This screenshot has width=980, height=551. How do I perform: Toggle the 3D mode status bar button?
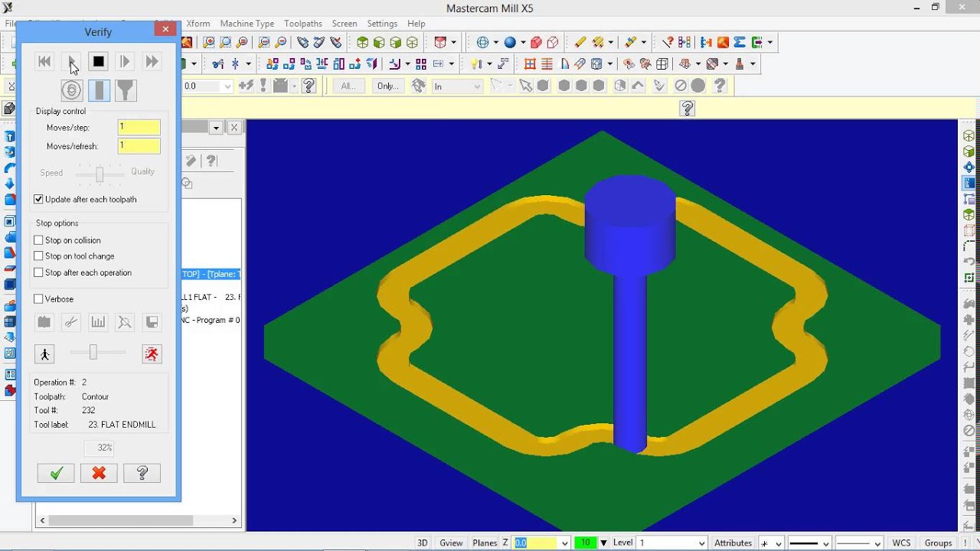pyautogui.click(x=422, y=543)
